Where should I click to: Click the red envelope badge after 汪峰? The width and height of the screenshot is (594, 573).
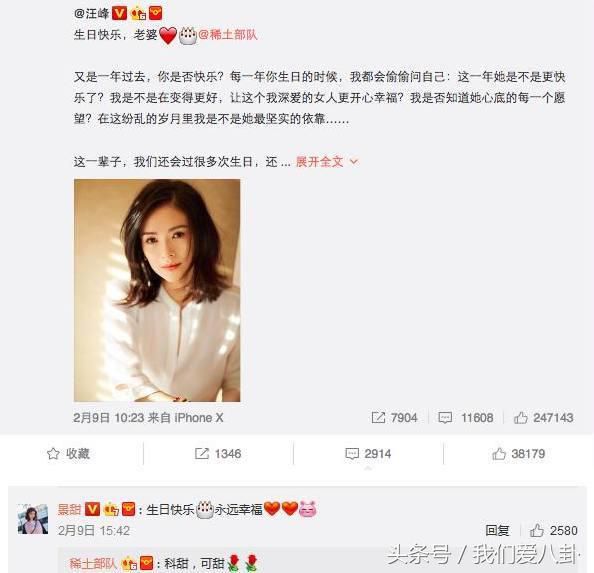point(156,13)
